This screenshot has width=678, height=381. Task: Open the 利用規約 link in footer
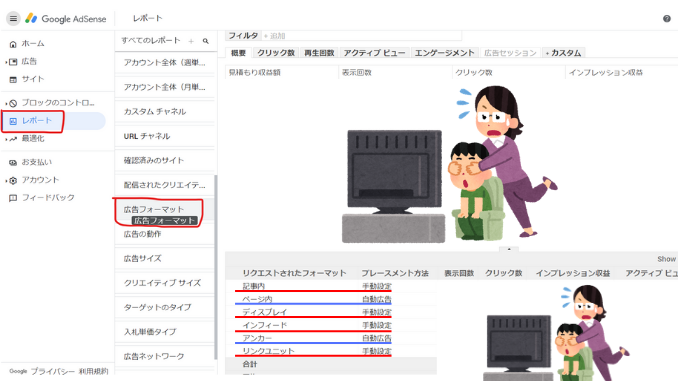(x=93, y=371)
